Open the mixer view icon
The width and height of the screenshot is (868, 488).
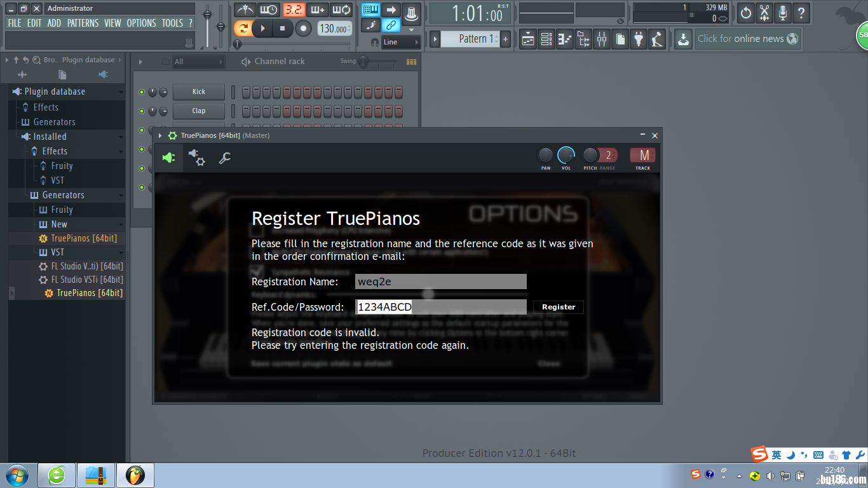(602, 39)
